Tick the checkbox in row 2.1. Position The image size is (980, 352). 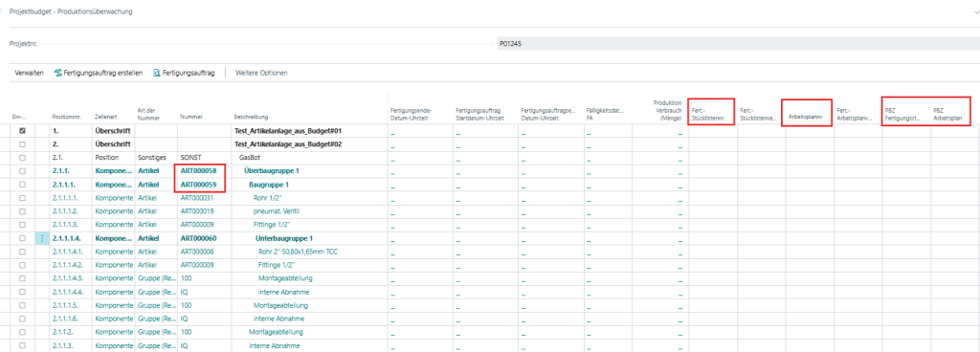tap(23, 158)
